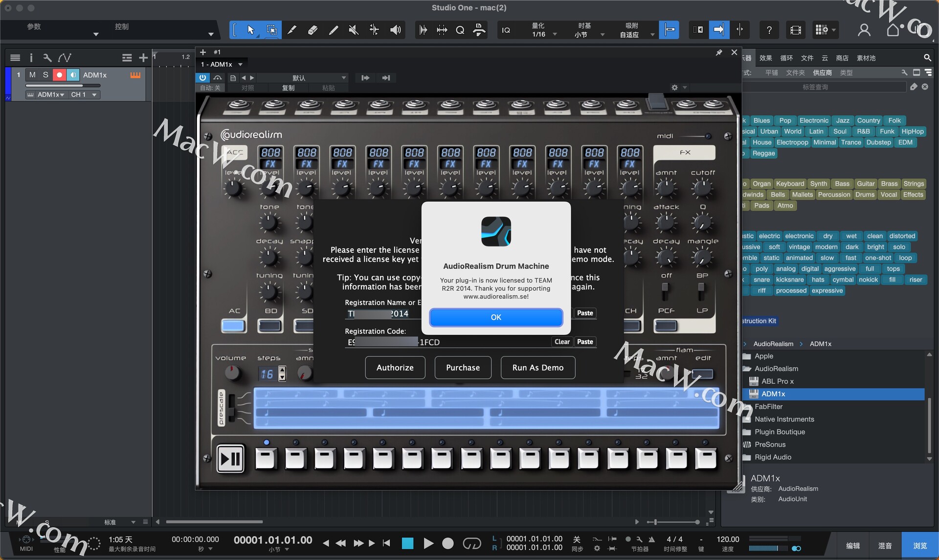The image size is (939, 560).
Task: Open the 素材池 browser tab
Action: click(866, 58)
